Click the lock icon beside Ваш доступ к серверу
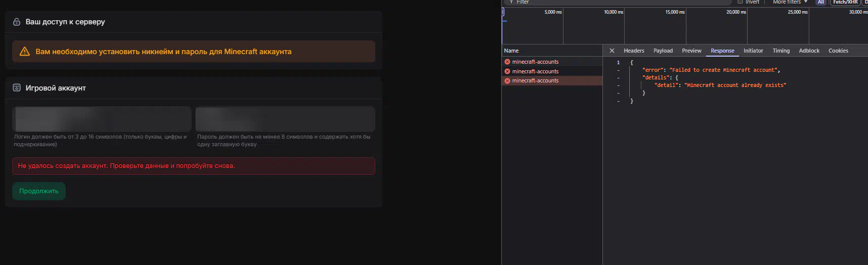This screenshot has width=868, height=265. 17,22
